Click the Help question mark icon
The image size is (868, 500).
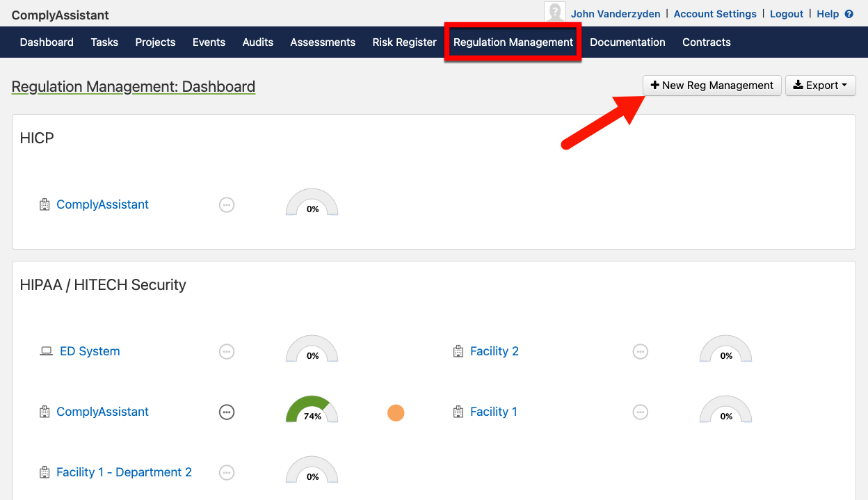click(849, 14)
